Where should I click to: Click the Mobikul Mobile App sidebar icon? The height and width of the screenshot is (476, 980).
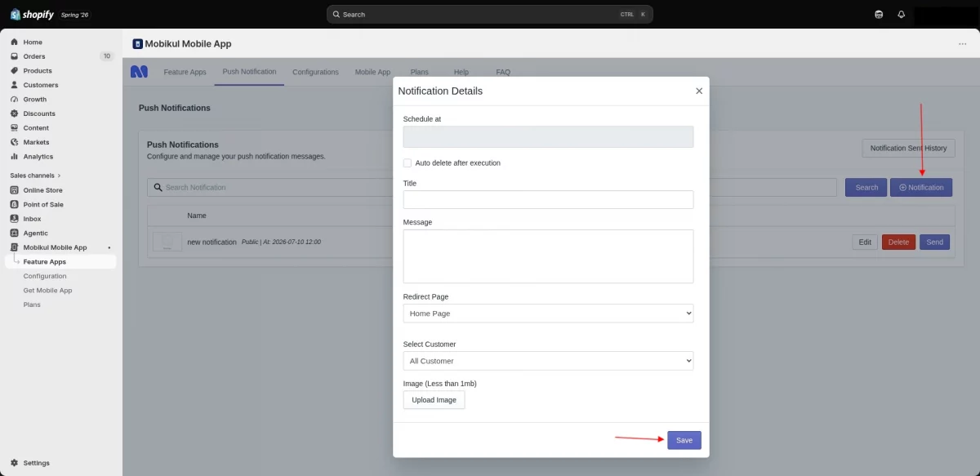point(15,247)
